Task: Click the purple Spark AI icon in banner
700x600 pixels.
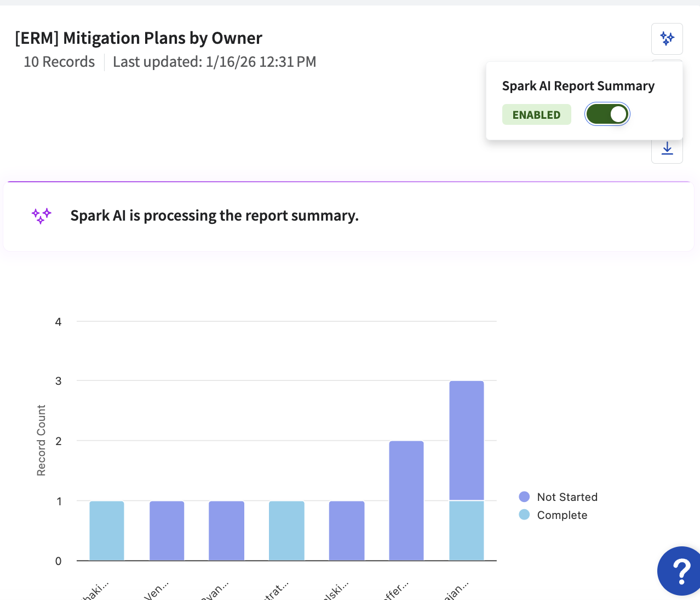Action: pos(42,216)
